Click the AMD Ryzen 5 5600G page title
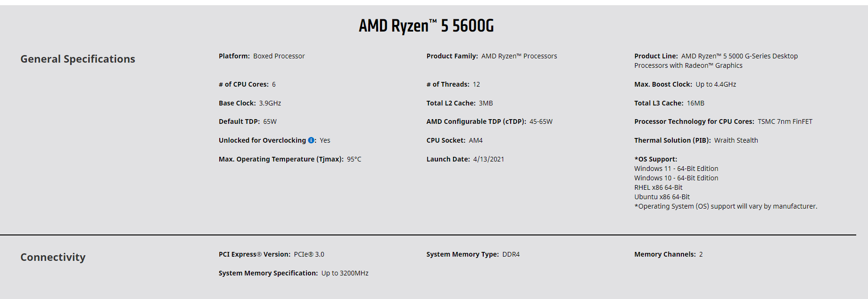868x299 pixels. 426,26
